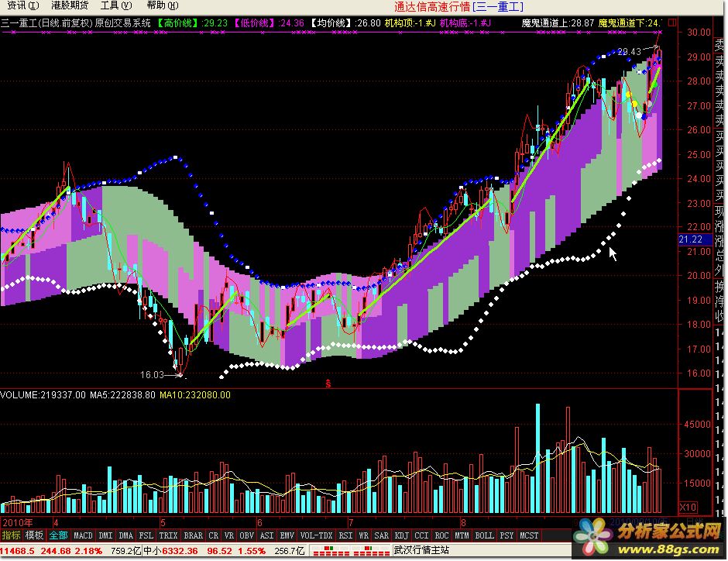Switch to the 指标 tab

click(11, 535)
